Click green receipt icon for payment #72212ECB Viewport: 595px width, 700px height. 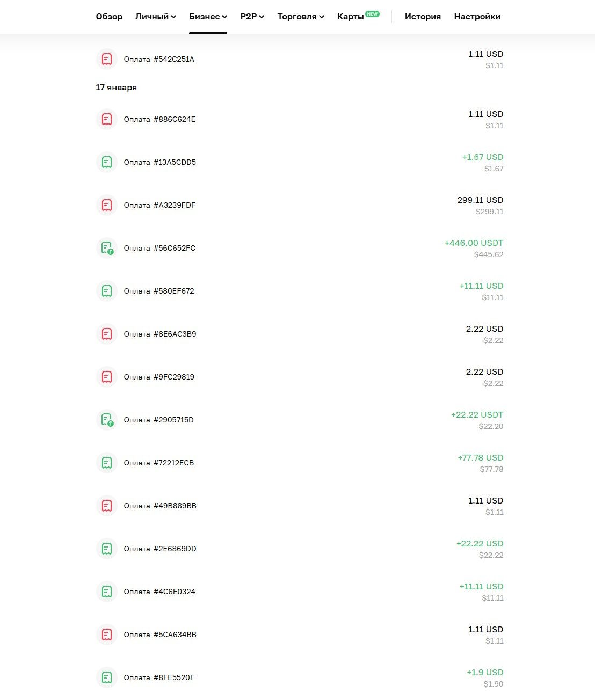[x=107, y=463]
